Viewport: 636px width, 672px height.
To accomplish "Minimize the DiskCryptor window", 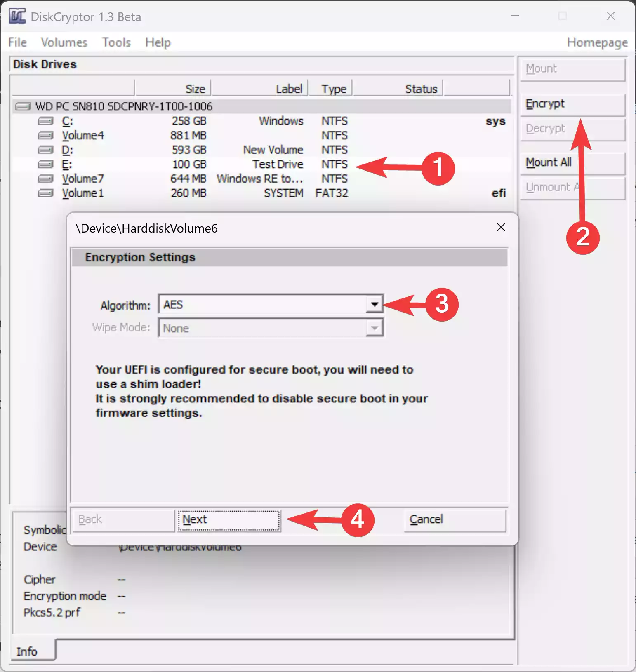I will [x=515, y=16].
